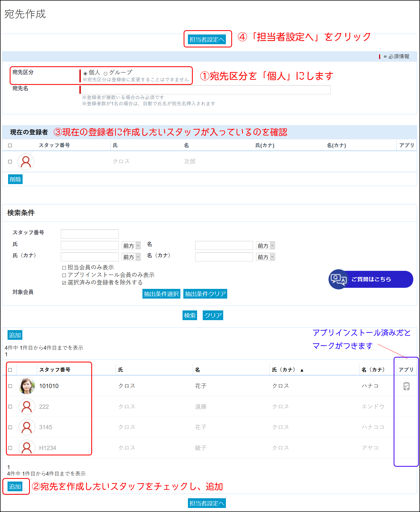Image resolution: width=420 pixels, height=512 pixels.
Task: Click the 削除 button
Action: coord(15,179)
